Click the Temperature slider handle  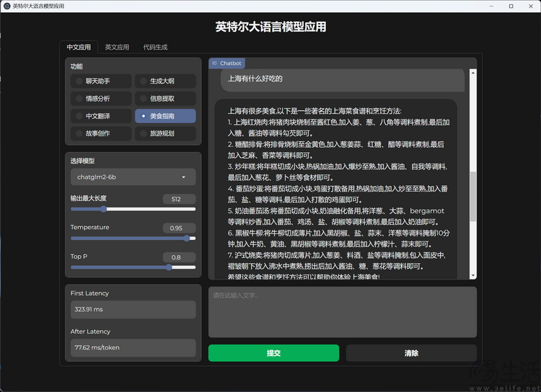pos(187,239)
